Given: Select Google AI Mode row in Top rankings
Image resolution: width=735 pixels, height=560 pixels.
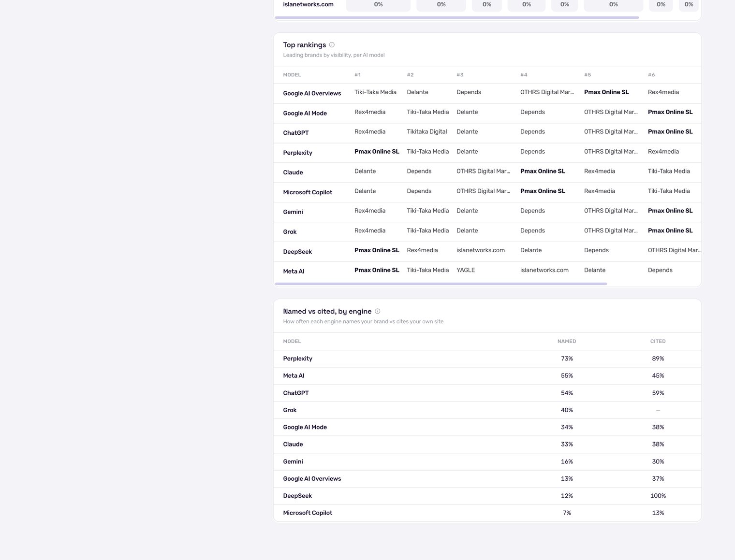Looking at the screenshot, I should pos(487,113).
